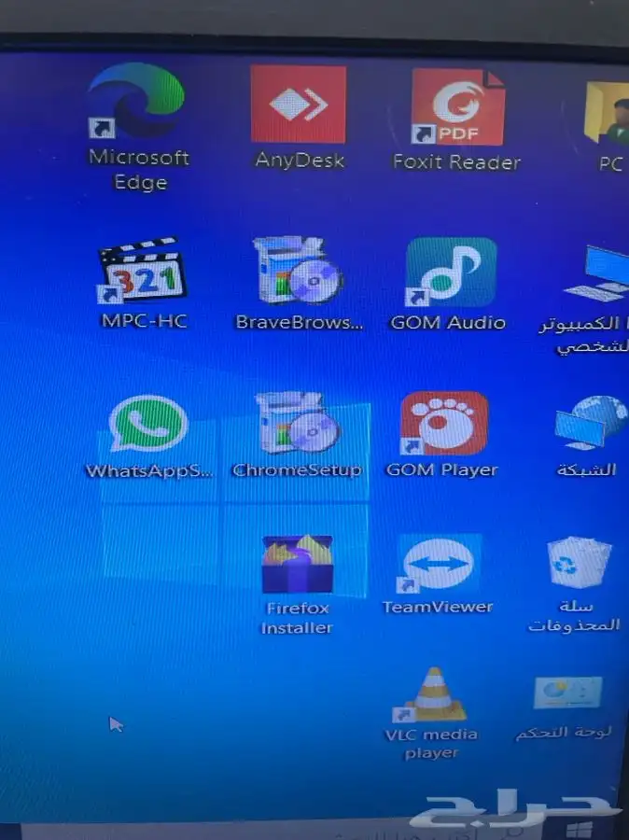Open the Foxit Reader PDF shortcut

tap(457, 107)
